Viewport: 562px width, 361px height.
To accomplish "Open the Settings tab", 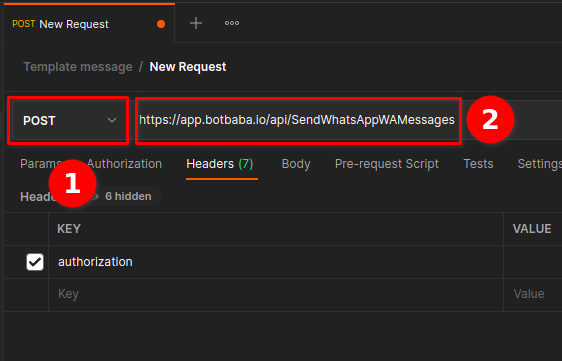I will pyautogui.click(x=539, y=164).
